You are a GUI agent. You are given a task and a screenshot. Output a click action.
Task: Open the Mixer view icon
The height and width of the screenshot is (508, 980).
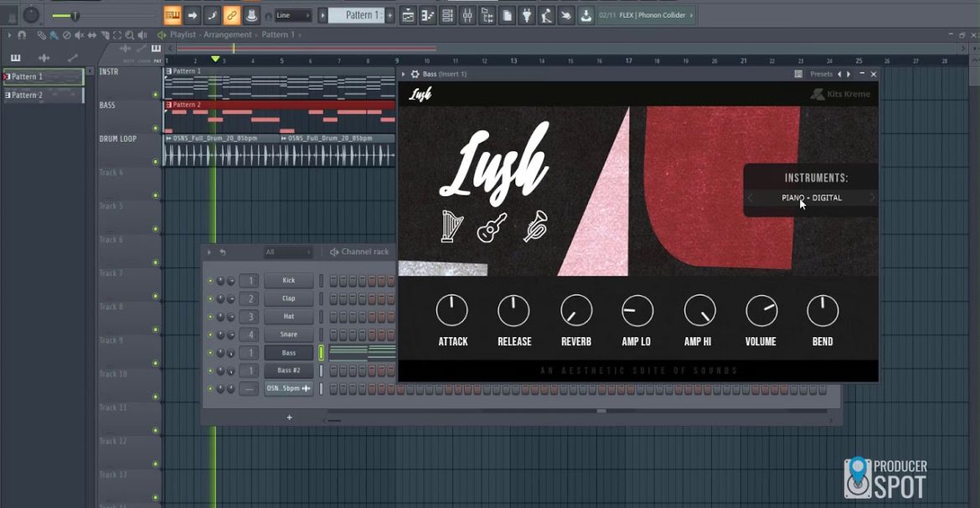[467, 16]
